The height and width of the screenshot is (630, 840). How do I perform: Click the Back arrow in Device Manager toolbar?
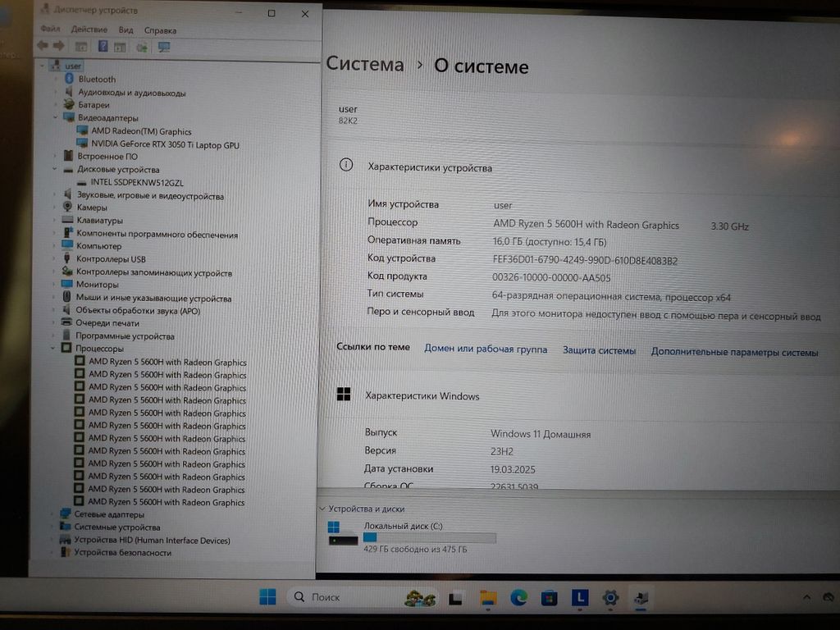click(42, 46)
